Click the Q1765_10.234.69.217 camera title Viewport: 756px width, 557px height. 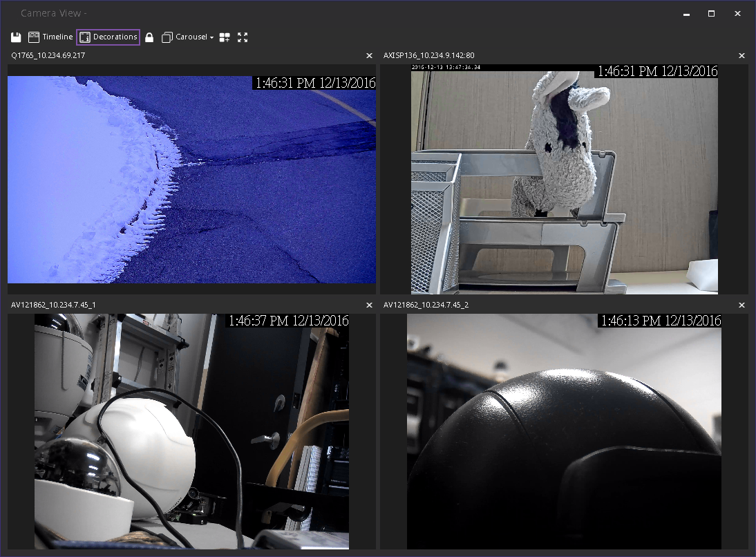click(48, 55)
